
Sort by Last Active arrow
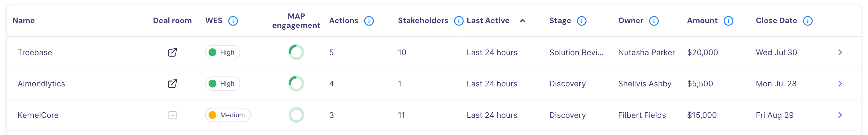pos(522,20)
